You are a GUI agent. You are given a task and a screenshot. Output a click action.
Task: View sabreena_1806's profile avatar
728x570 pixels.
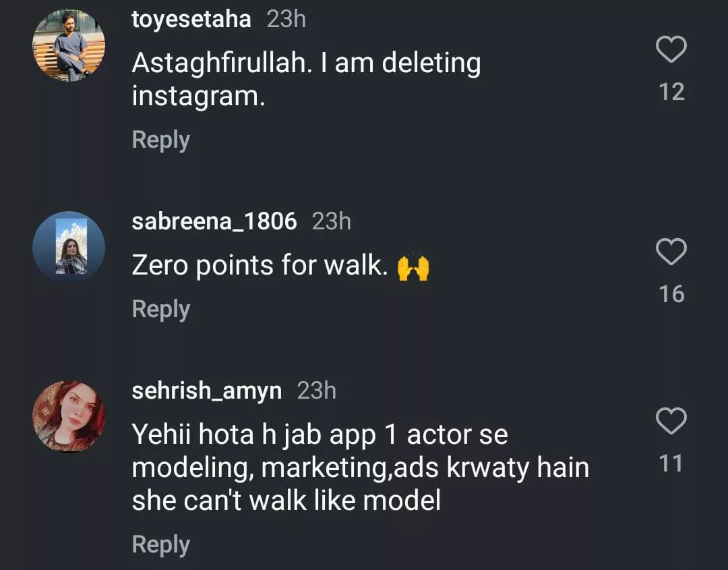[69, 247]
